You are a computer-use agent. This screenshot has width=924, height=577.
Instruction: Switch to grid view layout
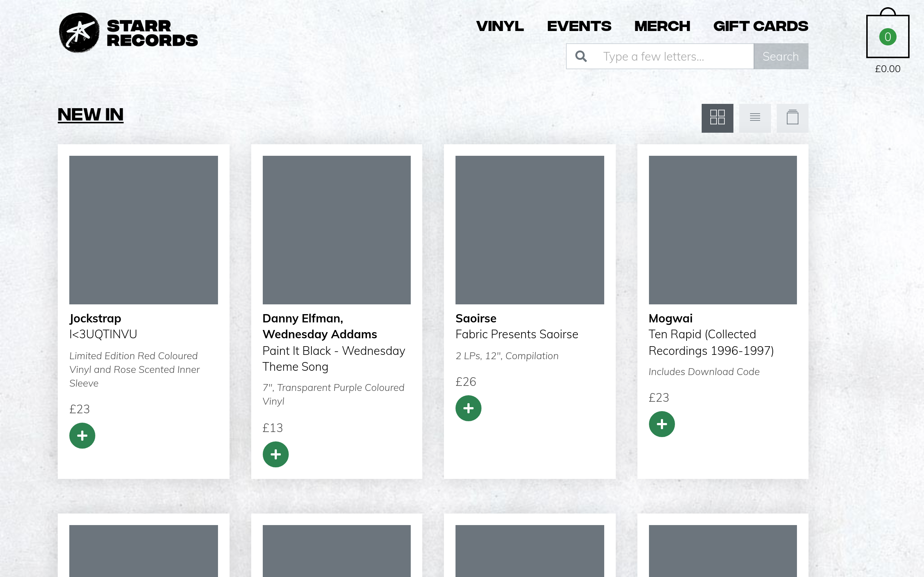[x=717, y=118]
